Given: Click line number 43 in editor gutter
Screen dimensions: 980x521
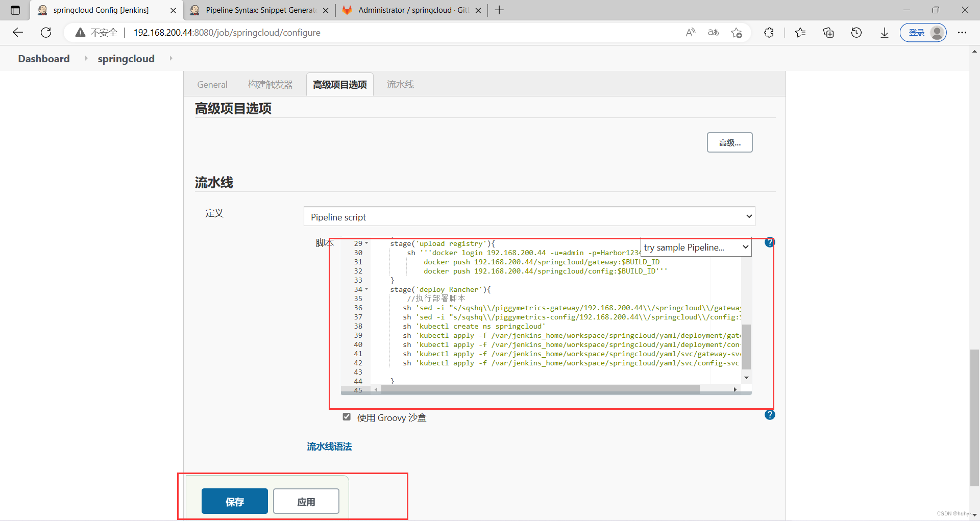Looking at the screenshot, I should 358,372.
